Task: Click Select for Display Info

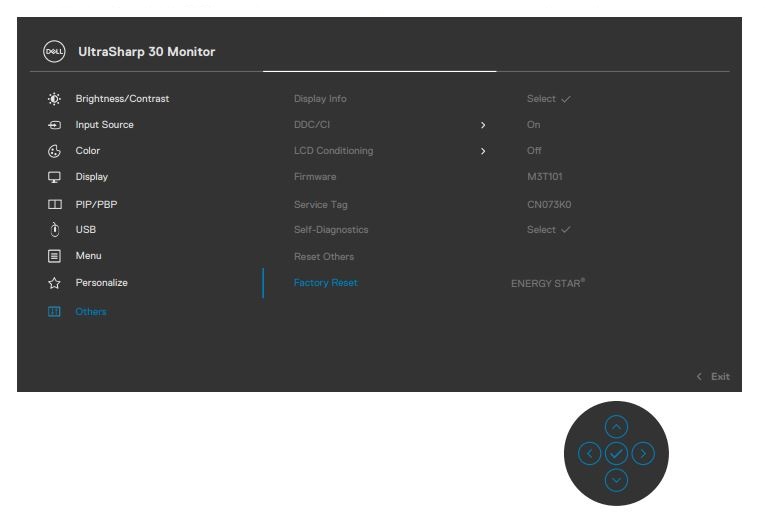Action: [541, 99]
